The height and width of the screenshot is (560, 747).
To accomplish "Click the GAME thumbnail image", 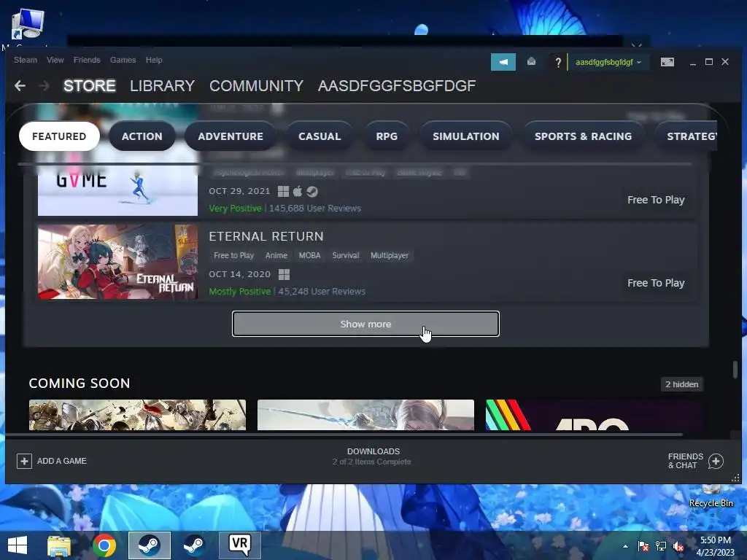I will (117, 190).
